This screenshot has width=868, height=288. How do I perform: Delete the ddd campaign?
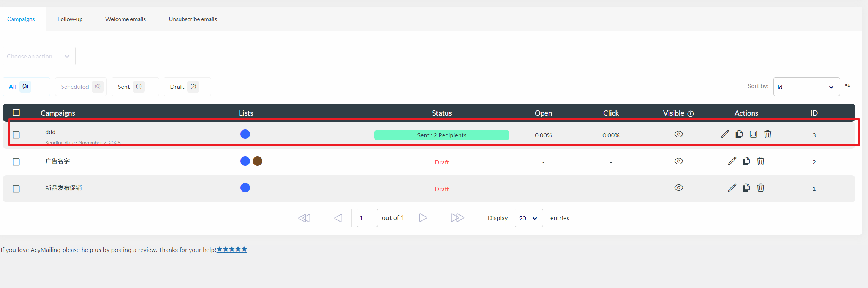[x=768, y=134]
